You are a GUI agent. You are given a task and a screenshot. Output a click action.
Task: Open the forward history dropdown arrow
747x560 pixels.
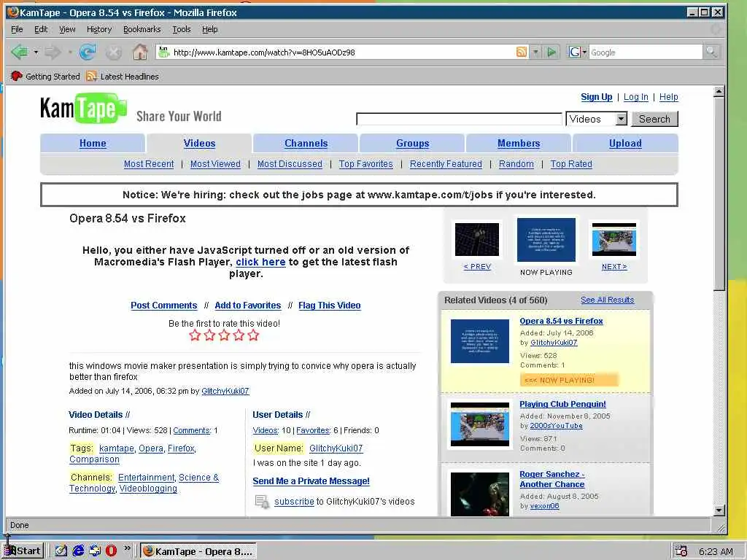click(x=69, y=52)
